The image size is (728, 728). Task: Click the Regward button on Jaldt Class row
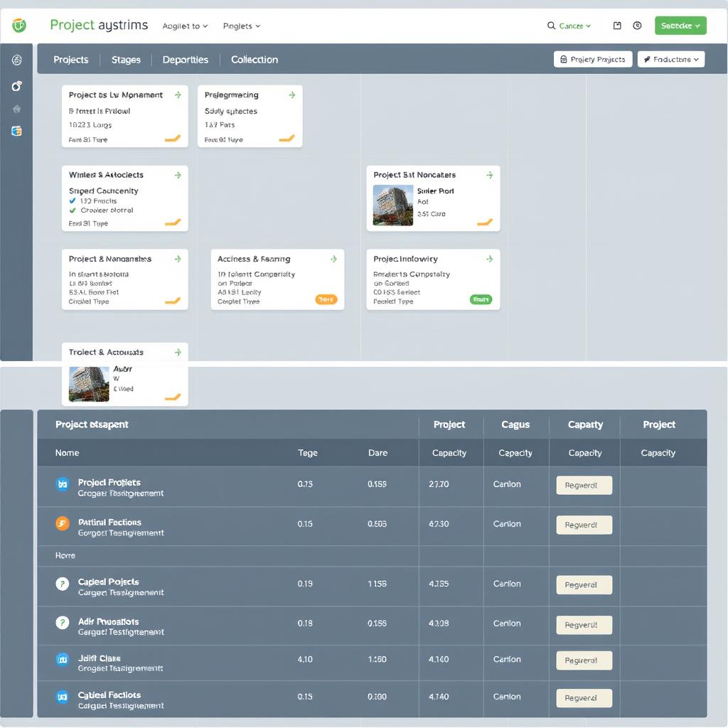[584, 660]
